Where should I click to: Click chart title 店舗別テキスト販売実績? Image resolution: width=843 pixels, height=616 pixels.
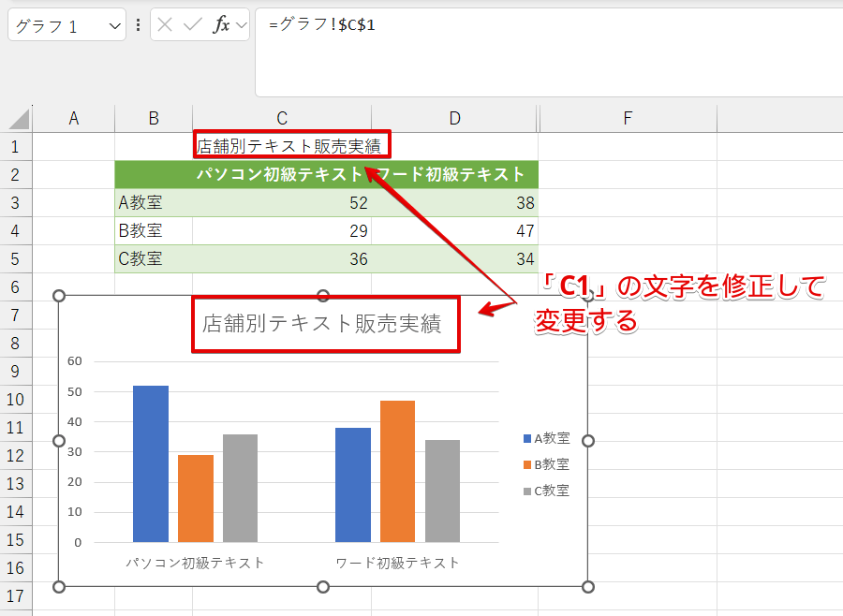(322, 324)
